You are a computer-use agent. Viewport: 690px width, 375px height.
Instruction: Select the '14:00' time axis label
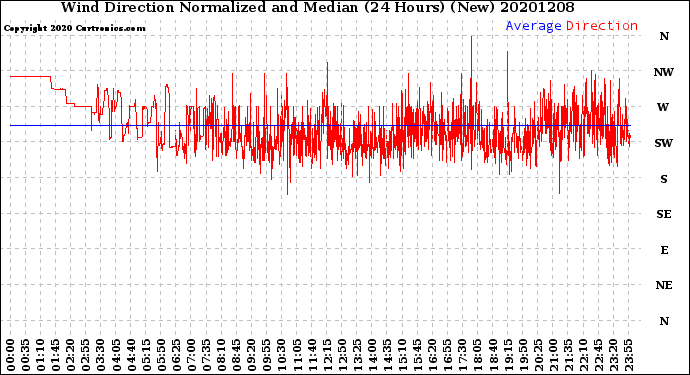[x=372, y=355]
